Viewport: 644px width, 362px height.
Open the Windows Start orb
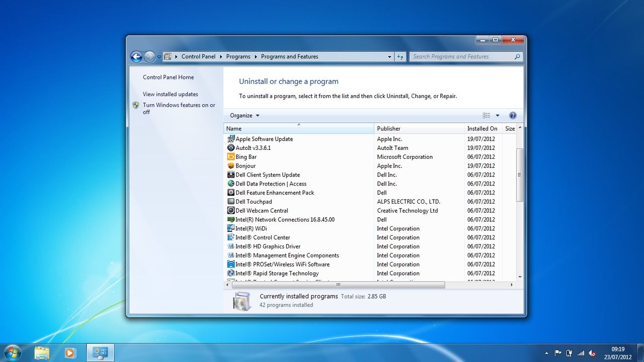point(12,352)
